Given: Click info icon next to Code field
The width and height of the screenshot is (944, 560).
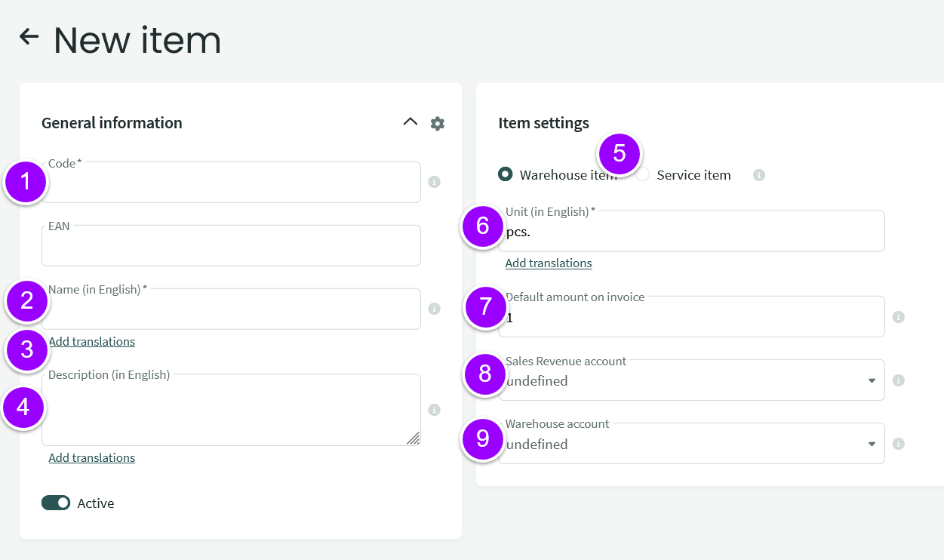Looking at the screenshot, I should (x=434, y=182).
